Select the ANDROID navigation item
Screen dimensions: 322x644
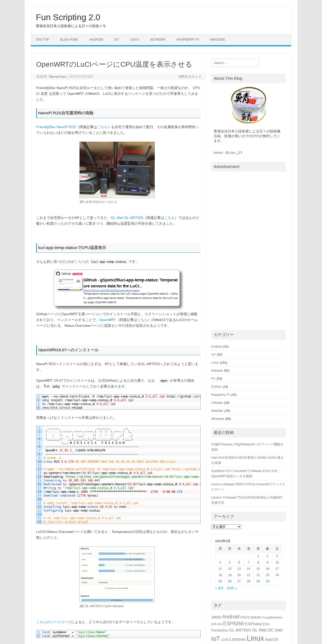click(96, 40)
